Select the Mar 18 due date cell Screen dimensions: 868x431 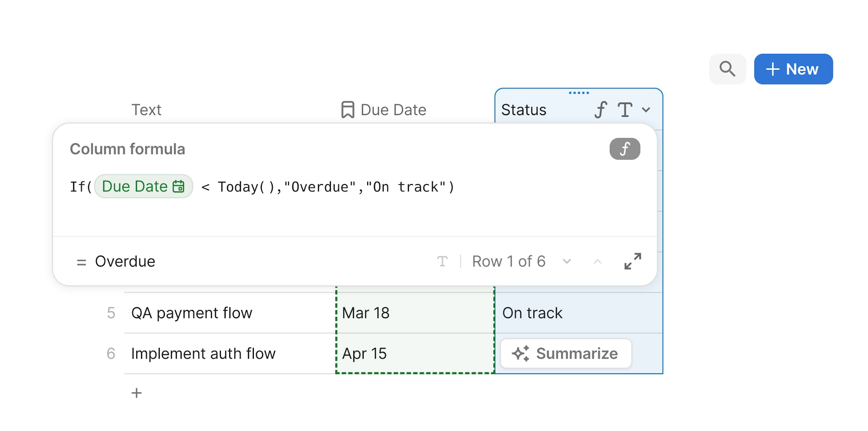[x=414, y=313]
